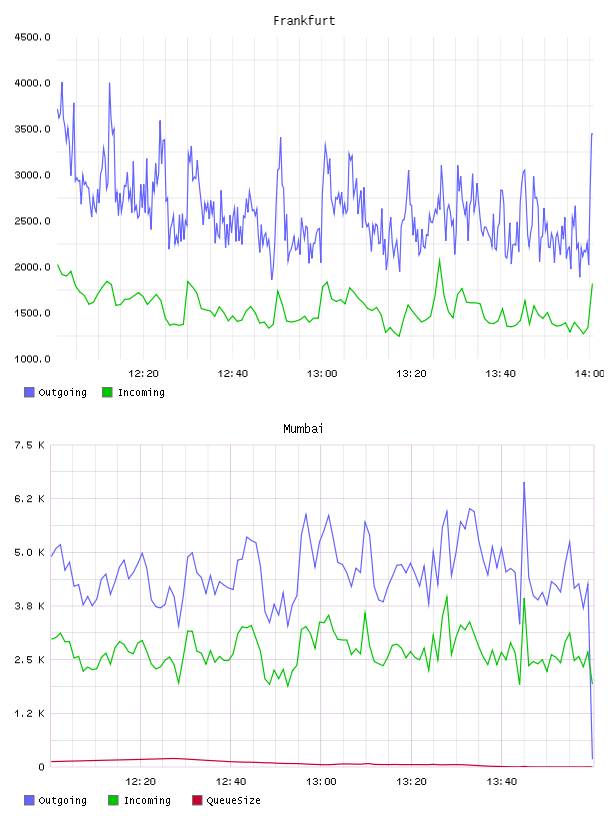608x816 pixels.
Task: Click the 4000.0 axis label in Frankfurt chart
Action: [32, 83]
